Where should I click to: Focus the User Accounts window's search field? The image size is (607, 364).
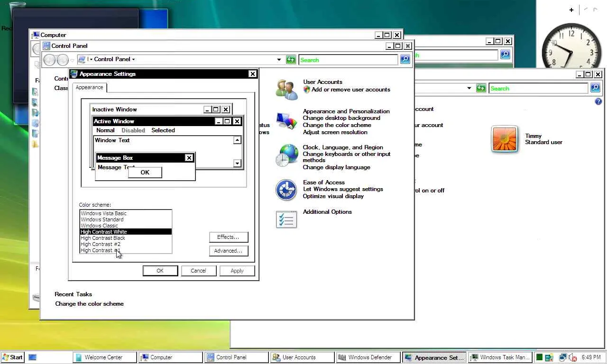[538, 88]
